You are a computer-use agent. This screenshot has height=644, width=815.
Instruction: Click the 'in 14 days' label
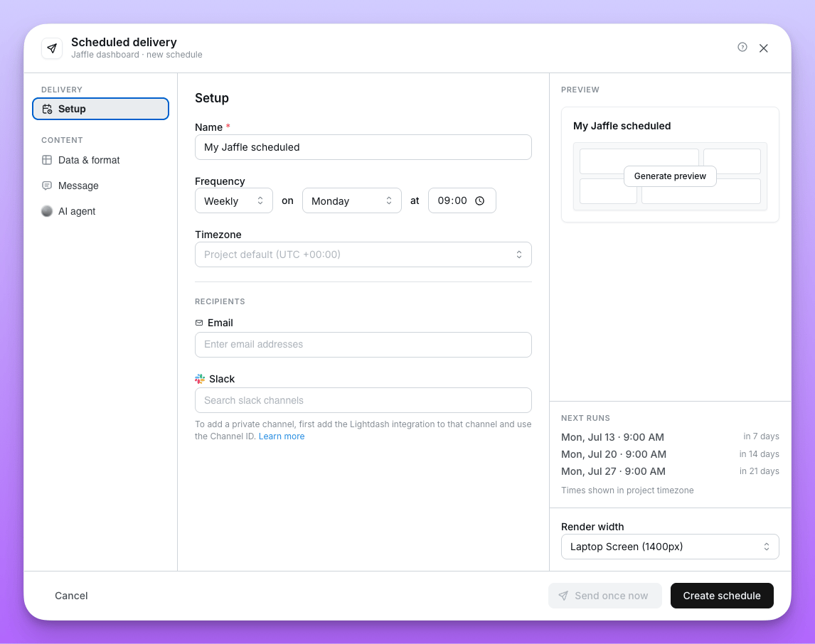(x=760, y=454)
